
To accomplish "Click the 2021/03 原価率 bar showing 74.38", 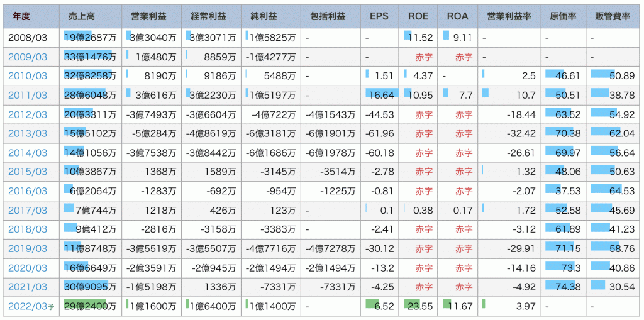I will (x=563, y=287).
